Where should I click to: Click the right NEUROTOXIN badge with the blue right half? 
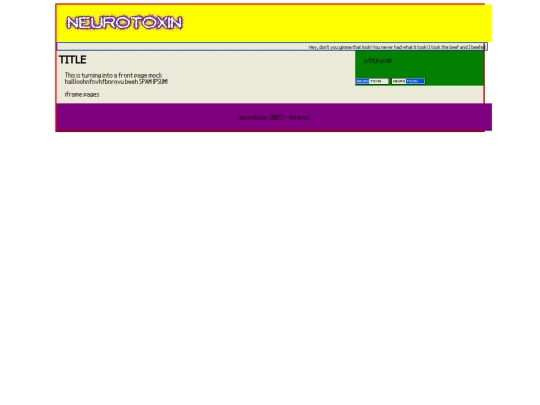(x=408, y=81)
